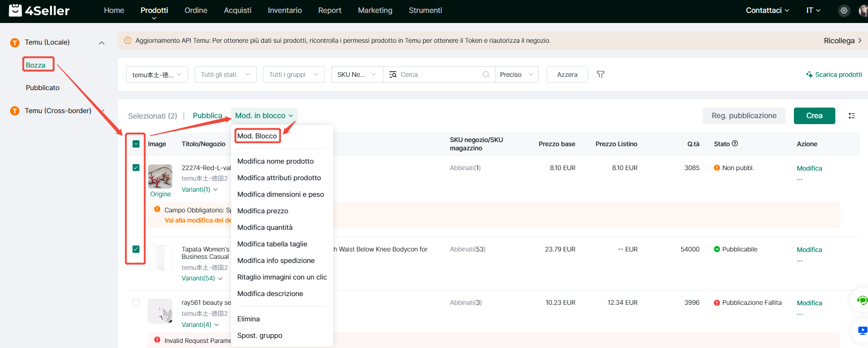Click the search mode icon beside Cerca
Viewport: 868px width, 348px height.
393,74
